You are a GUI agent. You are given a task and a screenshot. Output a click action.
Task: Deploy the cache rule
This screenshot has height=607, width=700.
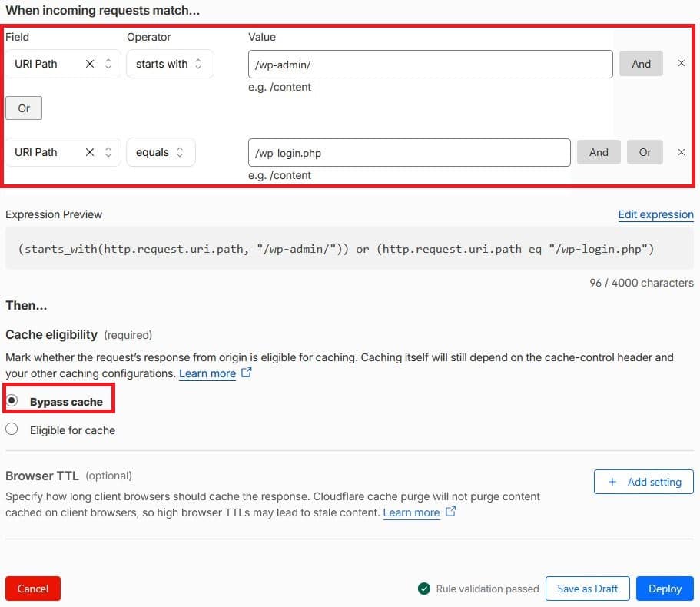[x=665, y=589]
